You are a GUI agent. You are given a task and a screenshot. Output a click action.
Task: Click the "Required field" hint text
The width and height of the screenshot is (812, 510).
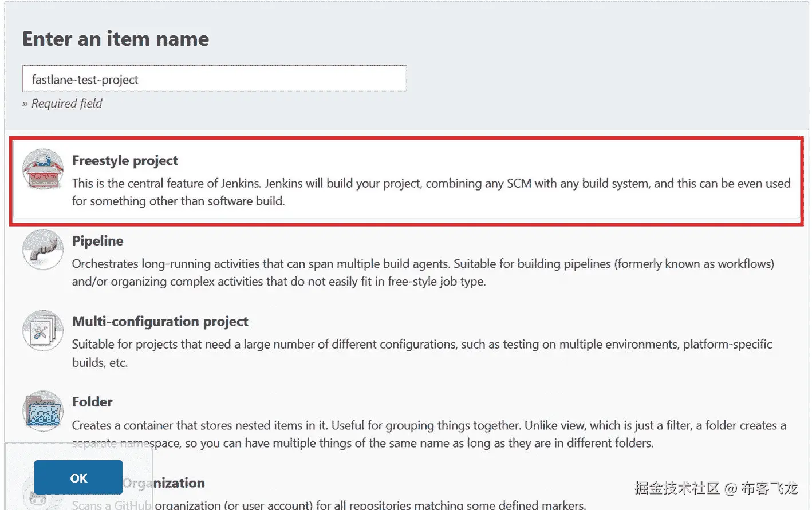click(66, 104)
